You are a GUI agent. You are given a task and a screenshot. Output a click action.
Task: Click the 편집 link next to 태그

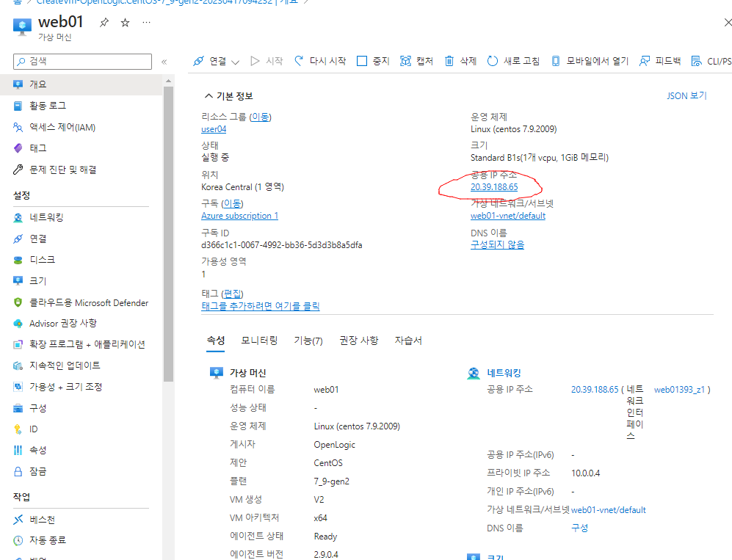[232, 294]
